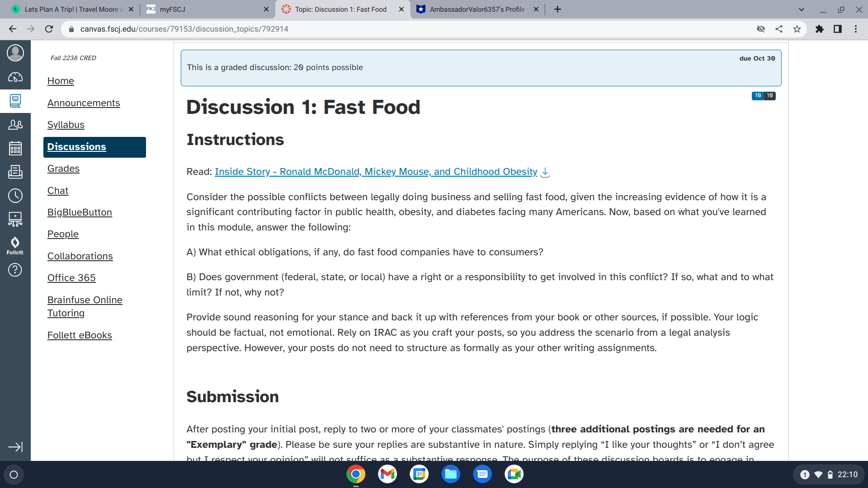This screenshot has height=488, width=868.
Task: Open the History clock icon
Action: [x=15, y=196]
